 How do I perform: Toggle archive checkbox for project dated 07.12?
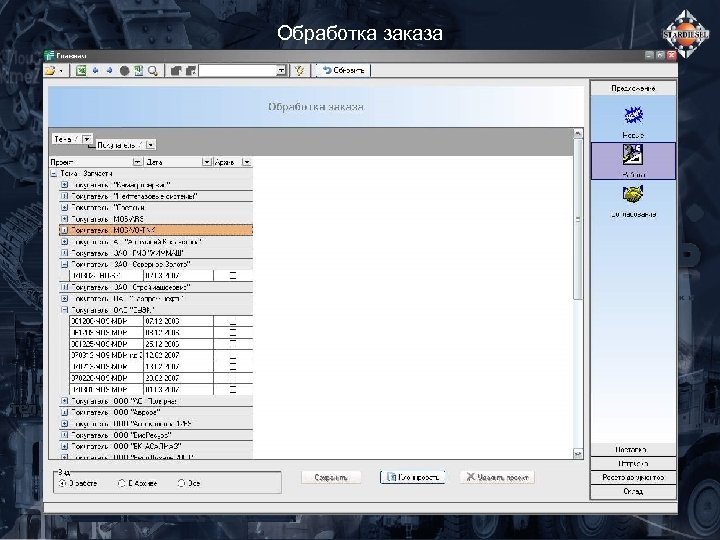tap(233, 321)
